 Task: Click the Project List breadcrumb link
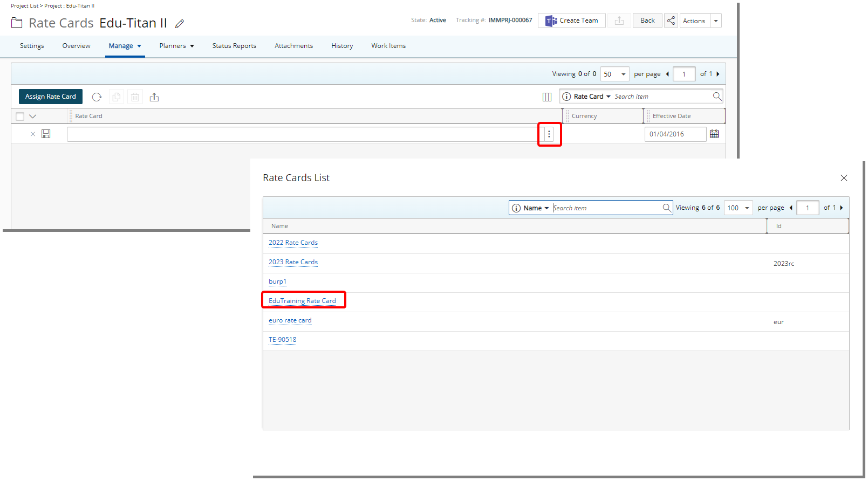tap(25, 6)
